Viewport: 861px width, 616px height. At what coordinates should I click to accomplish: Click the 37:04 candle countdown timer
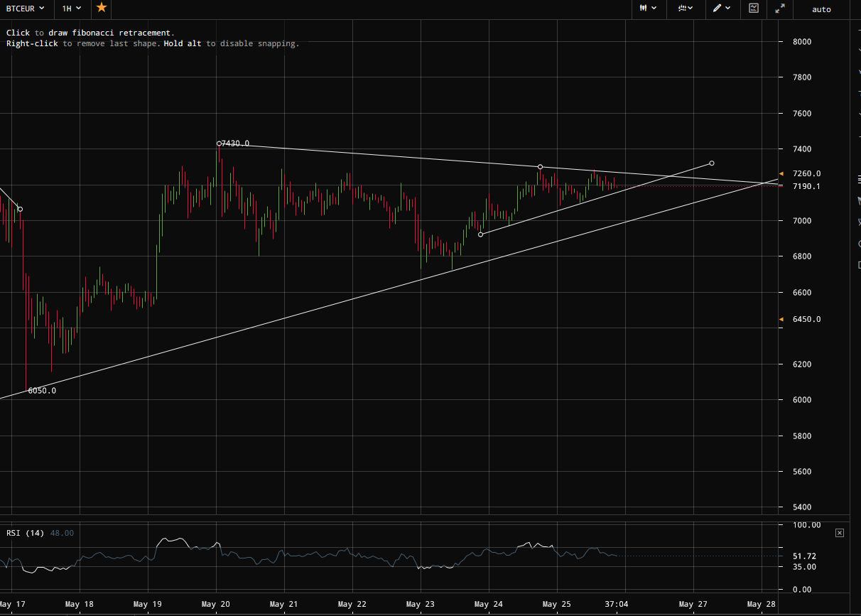[617, 604]
